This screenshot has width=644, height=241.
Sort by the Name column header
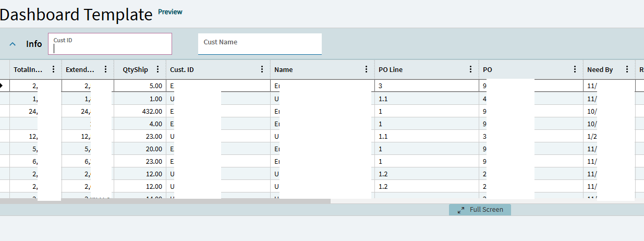pos(284,69)
